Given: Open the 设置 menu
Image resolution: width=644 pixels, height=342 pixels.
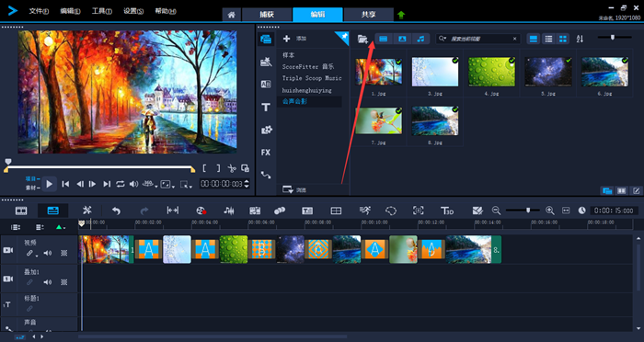Looking at the screenshot, I should point(133,12).
